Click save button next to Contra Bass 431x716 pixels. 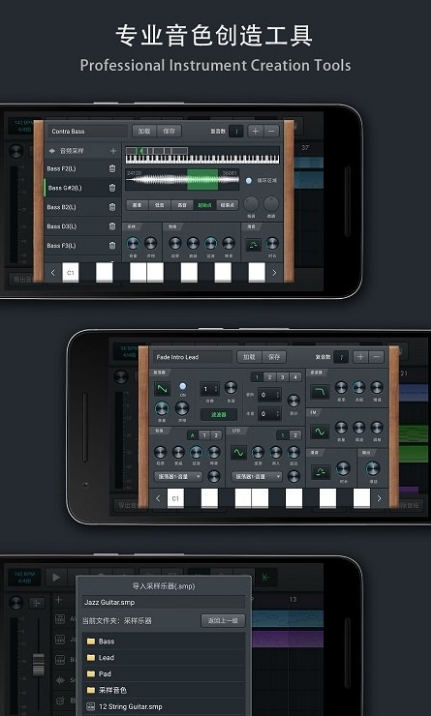[169, 131]
